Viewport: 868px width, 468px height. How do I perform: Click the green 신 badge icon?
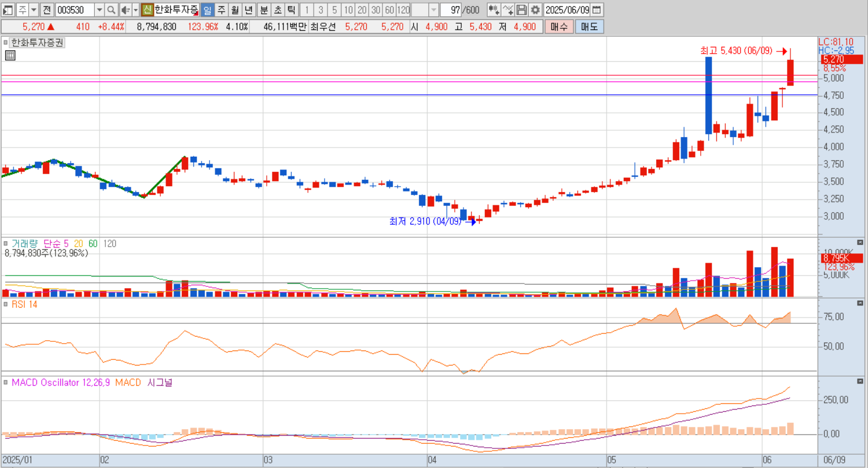(147, 10)
